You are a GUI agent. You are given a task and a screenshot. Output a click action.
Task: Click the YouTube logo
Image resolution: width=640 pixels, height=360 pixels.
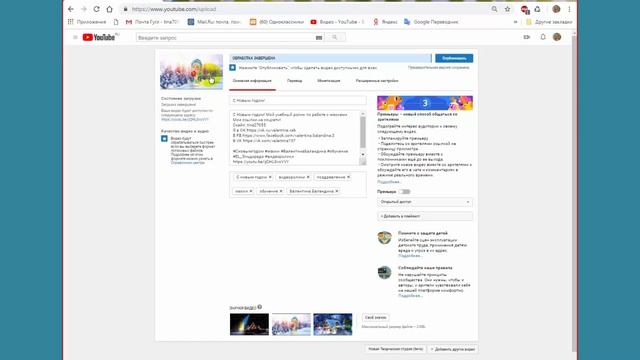coord(100,37)
